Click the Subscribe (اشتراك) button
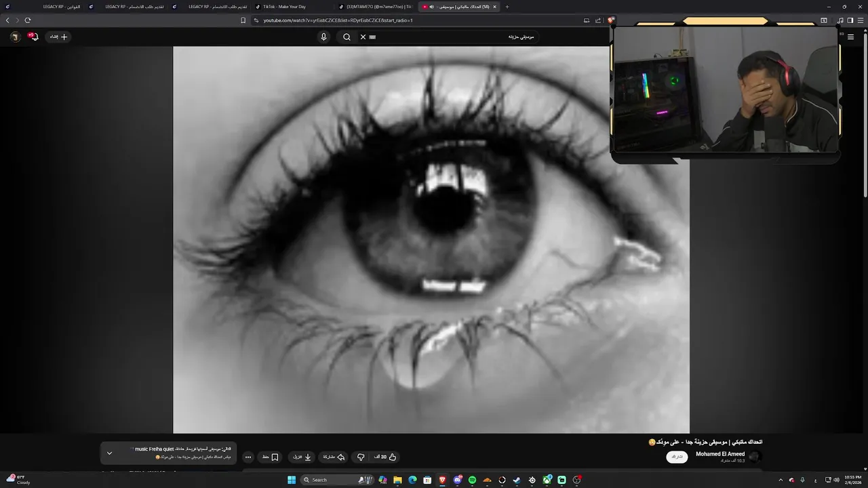Screen dimensions: 868x488 point(677,457)
